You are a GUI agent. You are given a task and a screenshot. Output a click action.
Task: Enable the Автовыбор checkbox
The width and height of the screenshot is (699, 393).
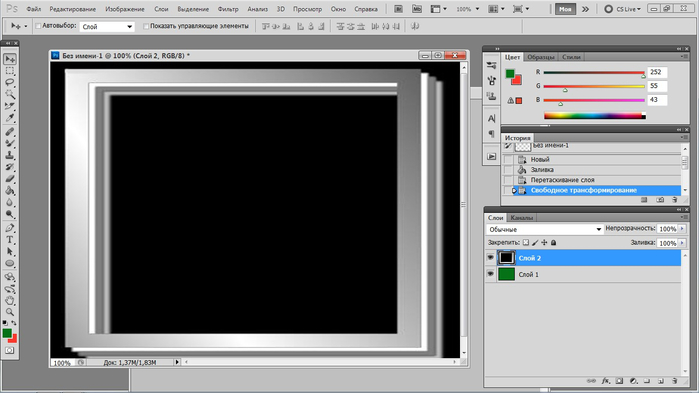[38, 26]
